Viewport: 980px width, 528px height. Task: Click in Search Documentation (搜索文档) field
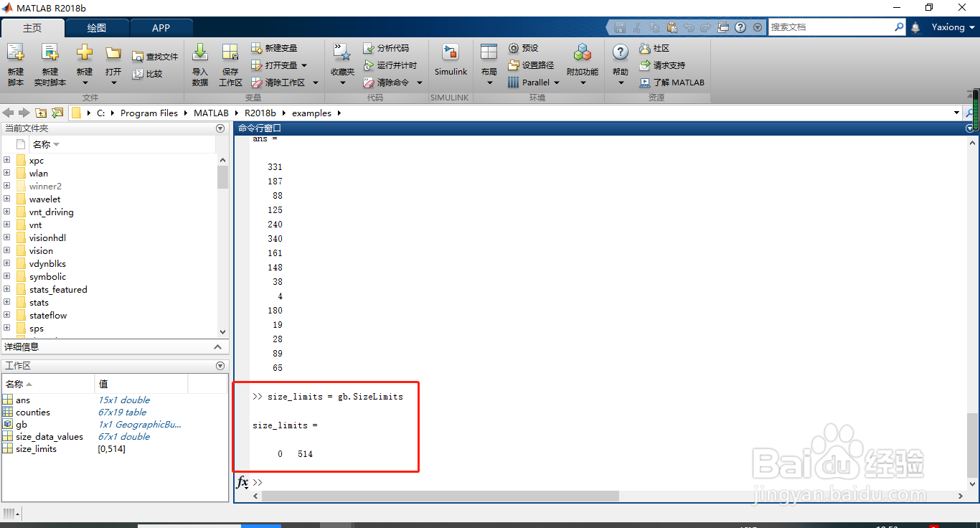tap(830, 27)
